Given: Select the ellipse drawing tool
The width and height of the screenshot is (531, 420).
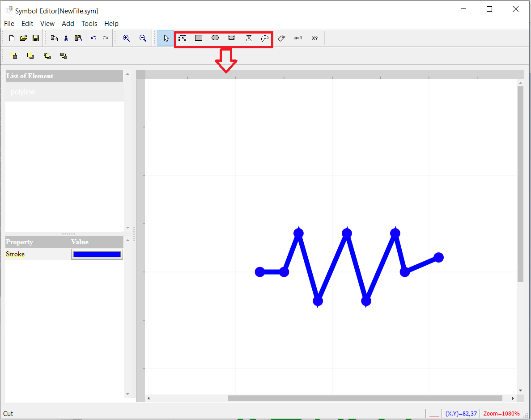Looking at the screenshot, I should [215, 38].
